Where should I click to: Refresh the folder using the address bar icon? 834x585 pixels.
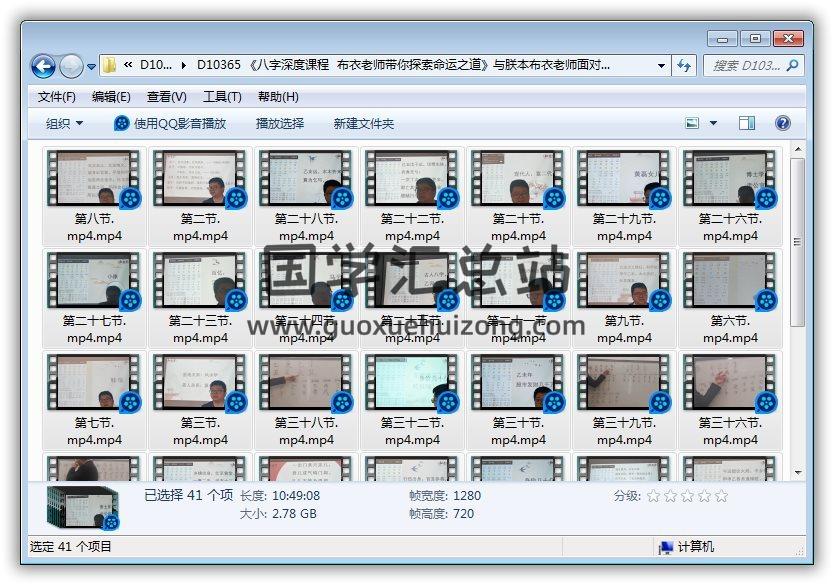click(684, 66)
